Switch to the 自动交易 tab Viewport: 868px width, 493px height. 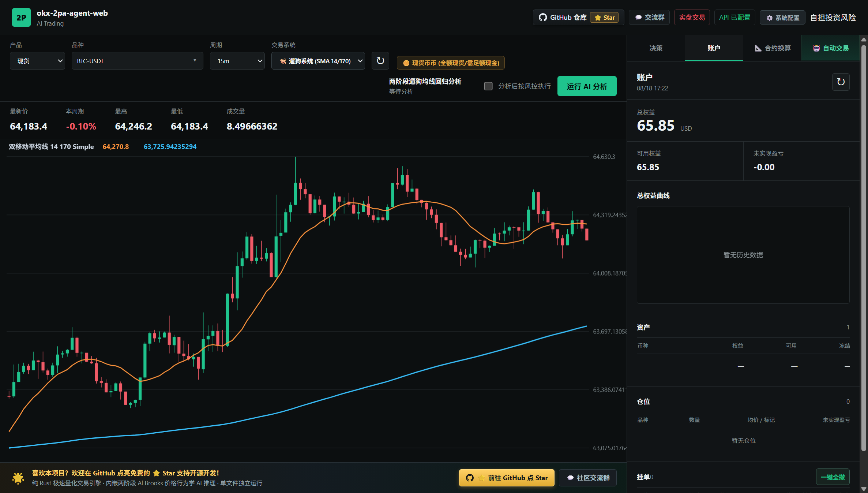tap(831, 48)
